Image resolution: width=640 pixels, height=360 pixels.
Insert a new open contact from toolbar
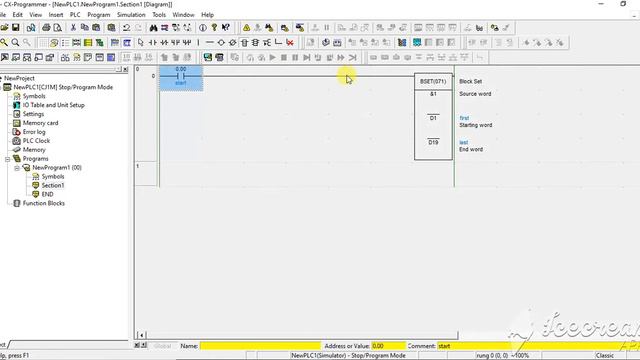[152, 42]
